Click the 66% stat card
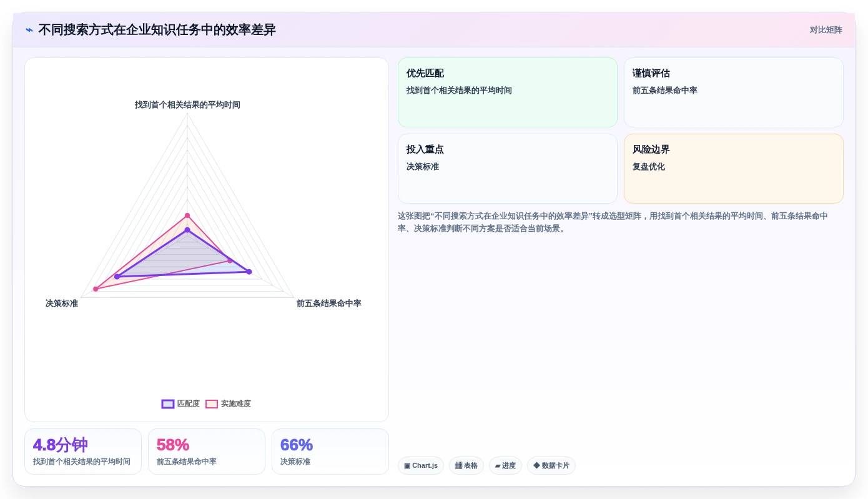 pos(330,452)
